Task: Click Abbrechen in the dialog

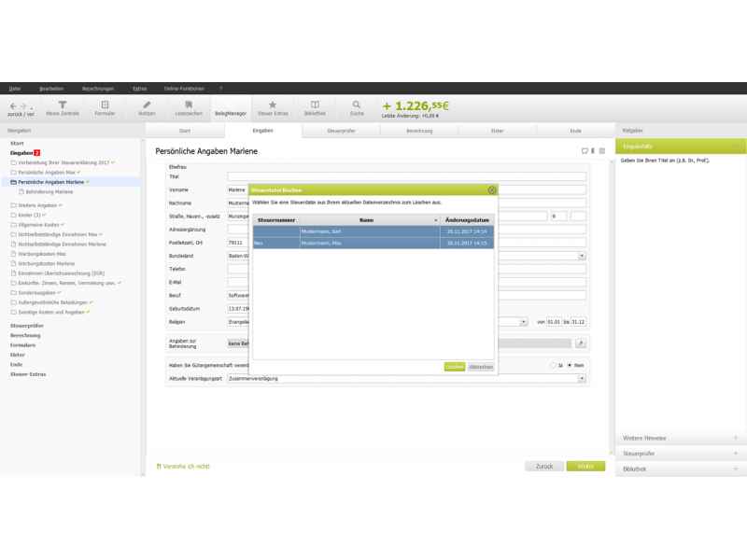Action: [x=481, y=367]
